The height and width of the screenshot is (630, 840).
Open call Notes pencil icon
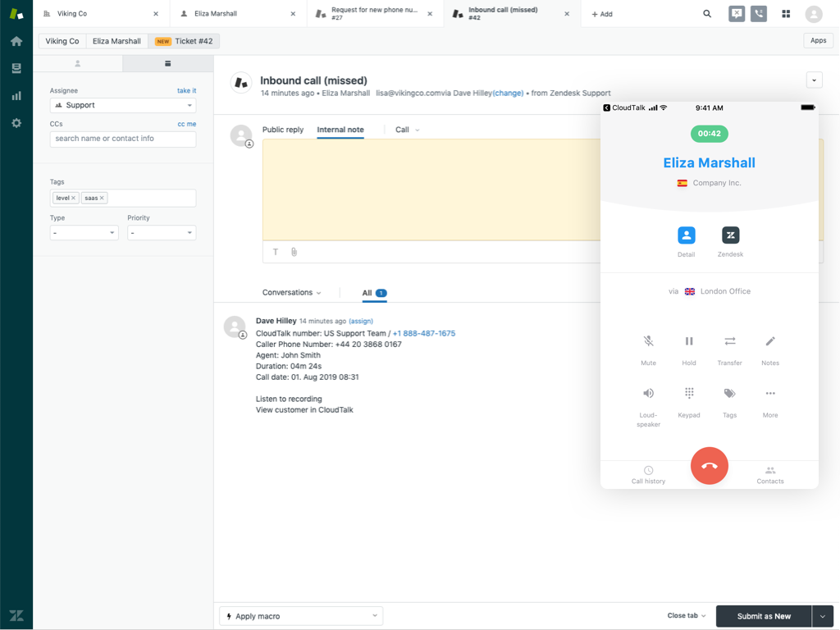click(x=769, y=341)
